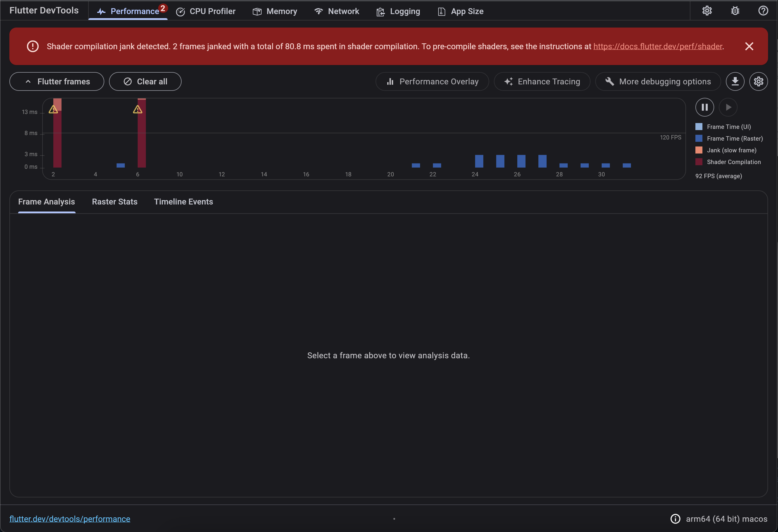Click the resume frame recording button
The width and height of the screenshot is (778, 532).
click(x=728, y=107)
